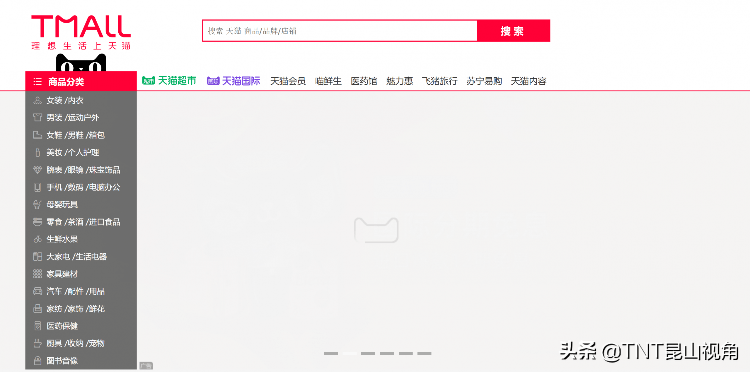Open the 喵鲜生 nav tab
The image size is (750, 372).
point(328,81)
